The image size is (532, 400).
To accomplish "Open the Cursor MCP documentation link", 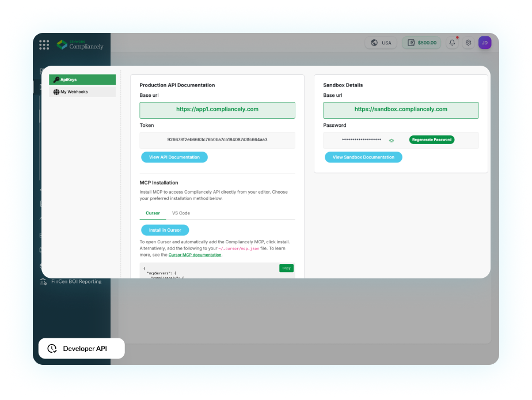I will [x=195, y=255].
